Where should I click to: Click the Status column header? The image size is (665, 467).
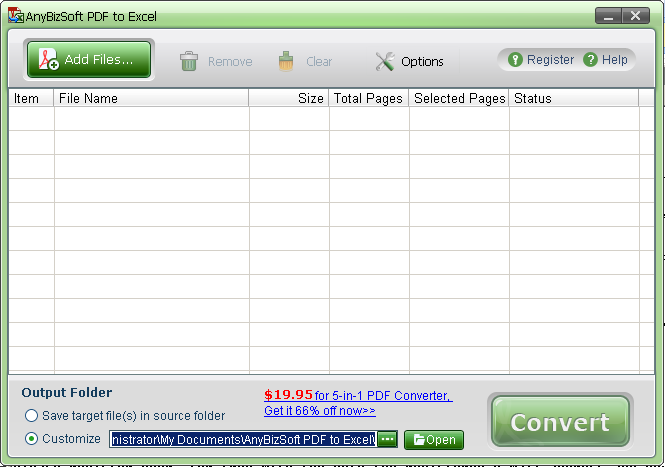pos(573,98)
